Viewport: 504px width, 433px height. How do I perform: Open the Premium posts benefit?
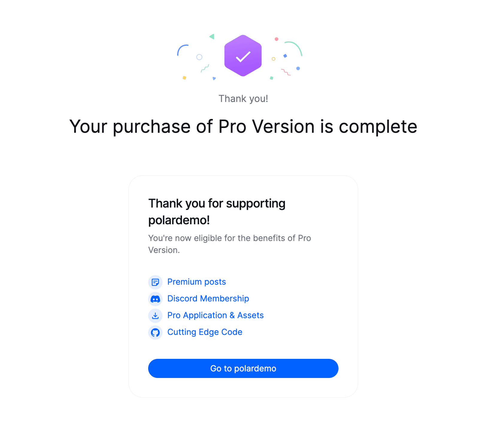(196, 282)
